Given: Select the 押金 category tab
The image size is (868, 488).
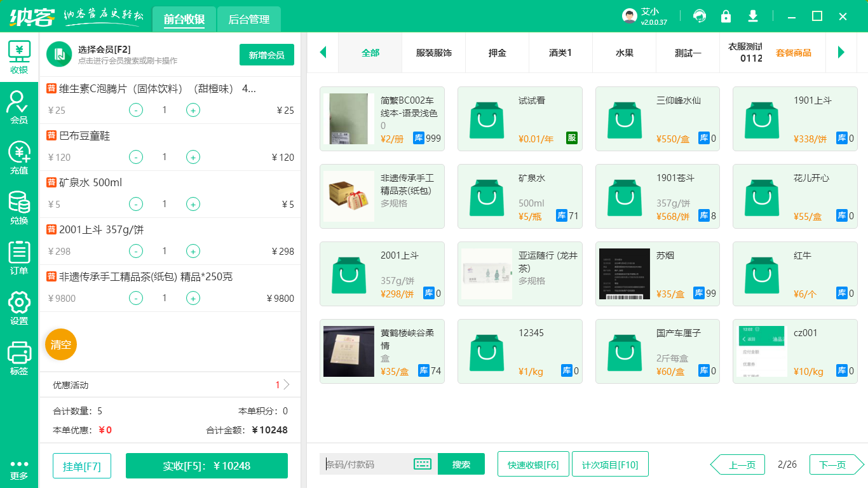Looking at the screenshot, I should pyautogui.click(x=498, y=53).
